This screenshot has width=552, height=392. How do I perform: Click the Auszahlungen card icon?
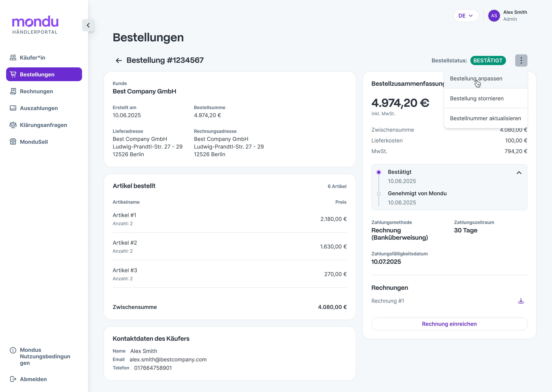tap(13, 108)
